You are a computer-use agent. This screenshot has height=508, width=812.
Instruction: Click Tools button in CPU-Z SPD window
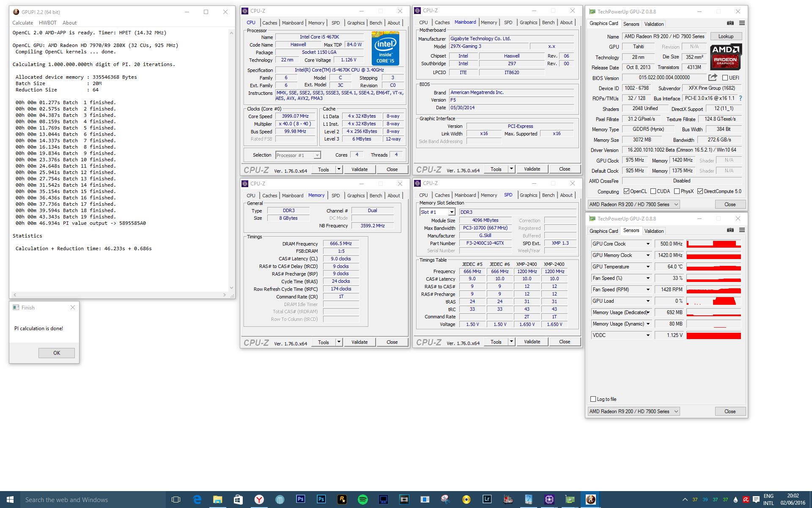click(496, 342)
